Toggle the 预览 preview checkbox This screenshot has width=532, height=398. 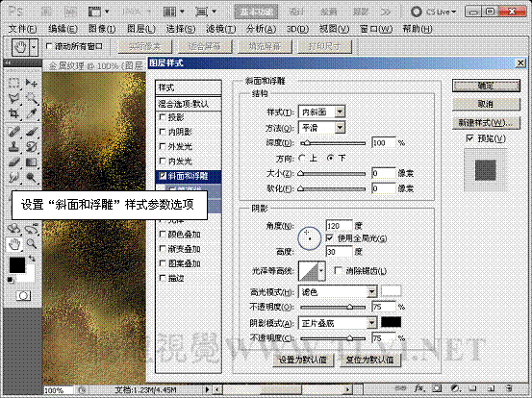(x=469, y=138)
